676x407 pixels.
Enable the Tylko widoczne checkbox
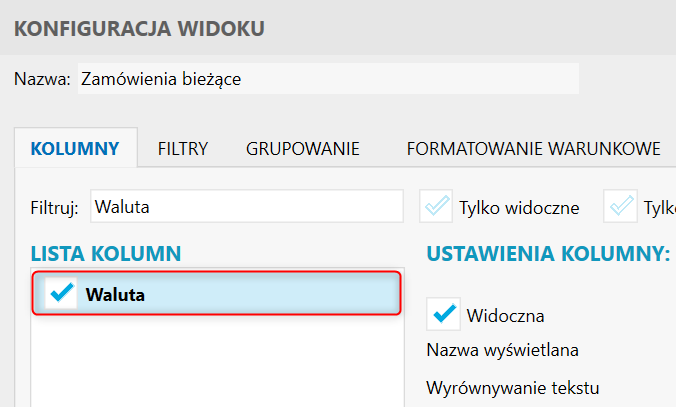click(436, 207)
